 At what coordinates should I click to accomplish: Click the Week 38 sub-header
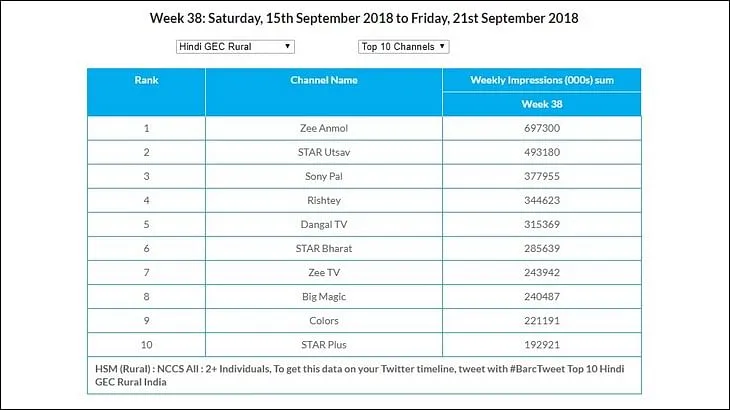click(541, 104)
